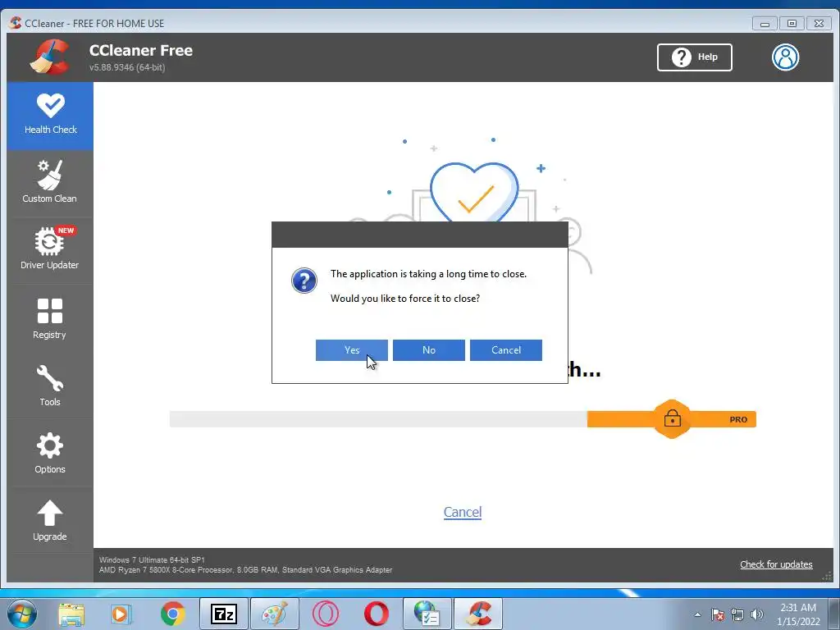Viewport: 840px width, 630px height.
Task: Open the Registry cleaner section
Action: point(50,318)
